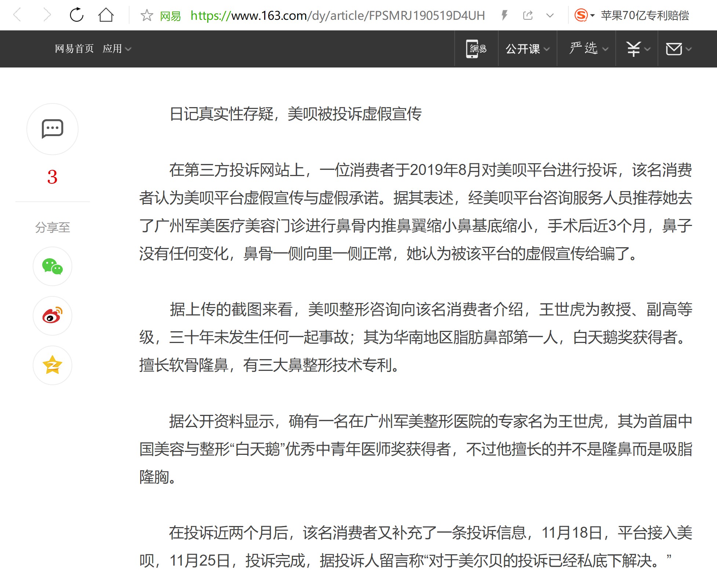Image resolution: width=717 pixels, height=588 pixels.
Task: Reload the current page
Action: click(x=76, y=15)
